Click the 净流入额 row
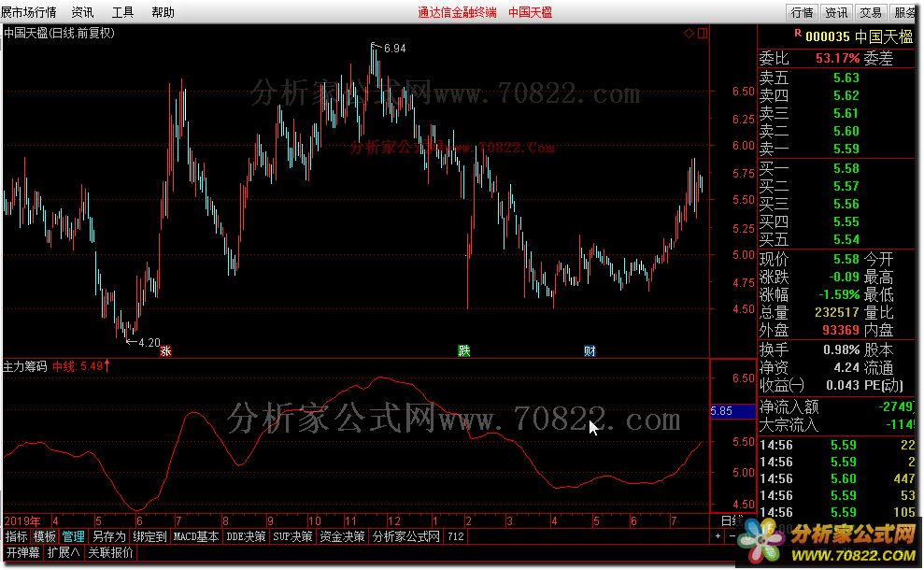Image resolution: width=924 pixels, height=570 pixels. pyautogui.click(x=837, y=406)
